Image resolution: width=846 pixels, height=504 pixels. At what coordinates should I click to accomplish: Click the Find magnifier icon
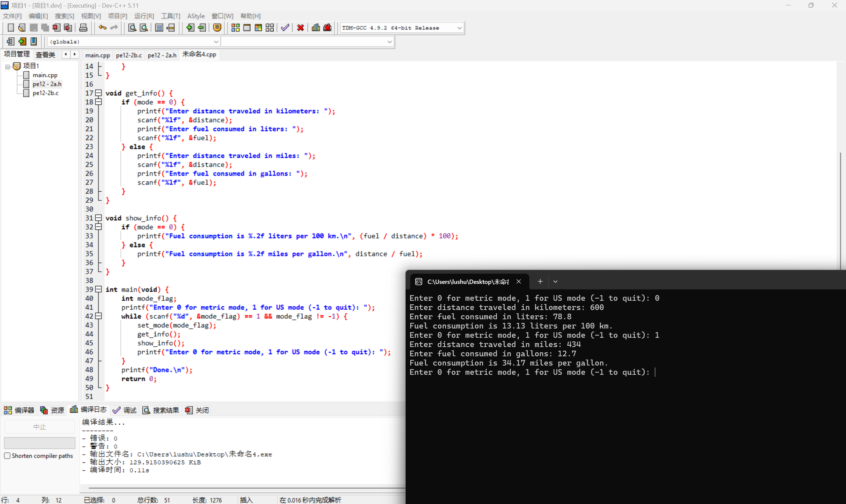[x=132, y=28]
